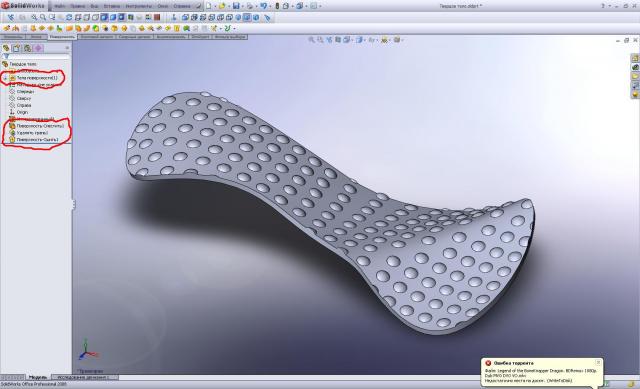
Task: Click the New document icon
Action: [x=209, y=6]
